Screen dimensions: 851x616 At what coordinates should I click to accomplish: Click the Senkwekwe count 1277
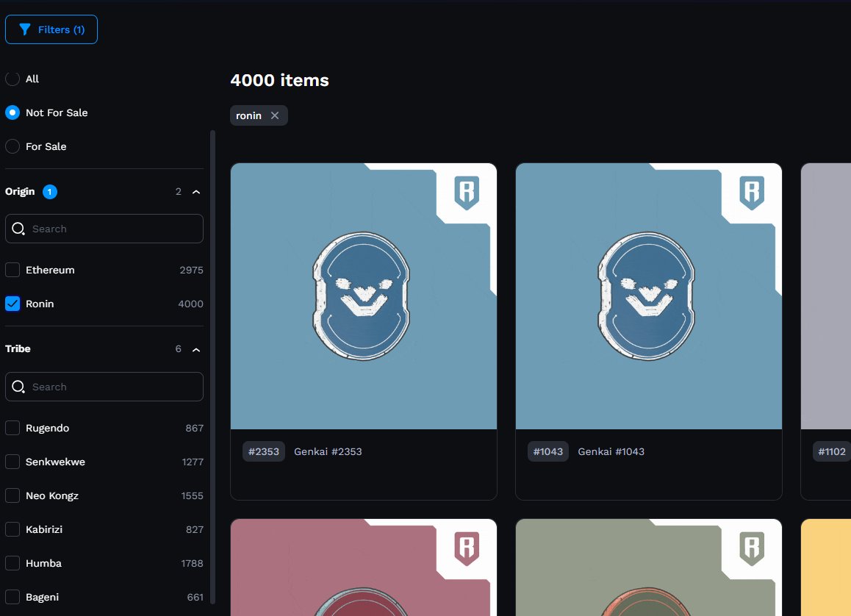(x=193, y=462)
